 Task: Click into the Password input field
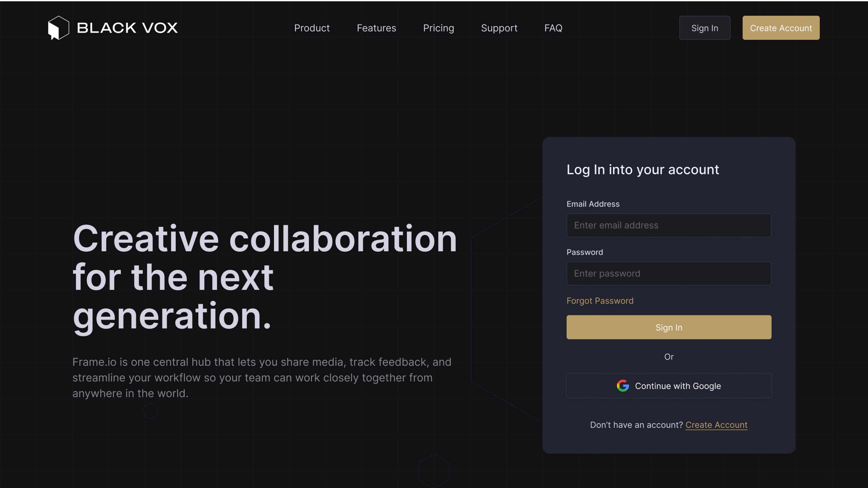(669, 274)
